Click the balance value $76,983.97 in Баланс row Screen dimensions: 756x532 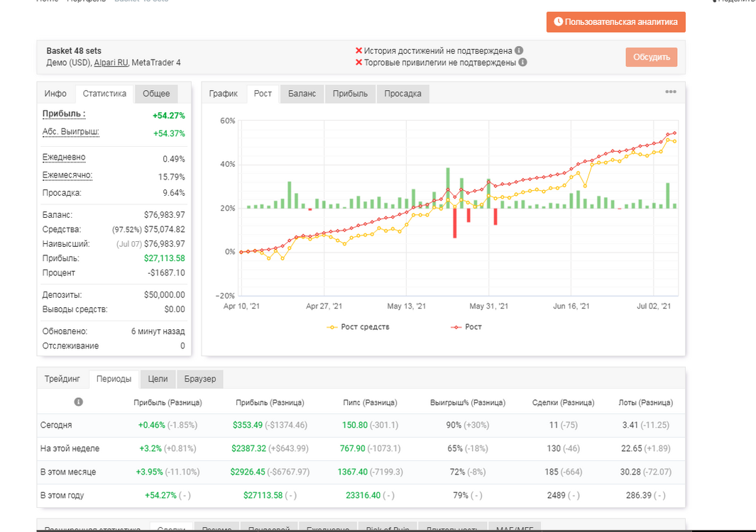[x=165, y=215]
